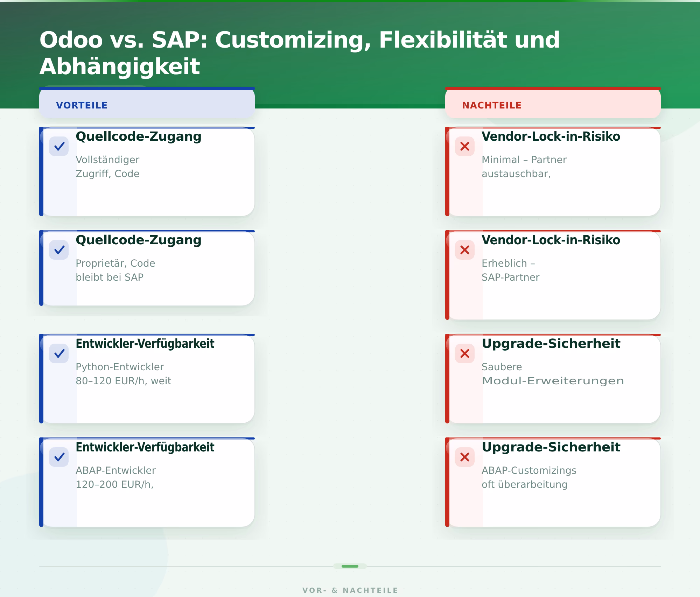Click the slide title 'Odoo vs. SAP: Customizing'
Screen dimensions: 700x597
tap(300, 53)
